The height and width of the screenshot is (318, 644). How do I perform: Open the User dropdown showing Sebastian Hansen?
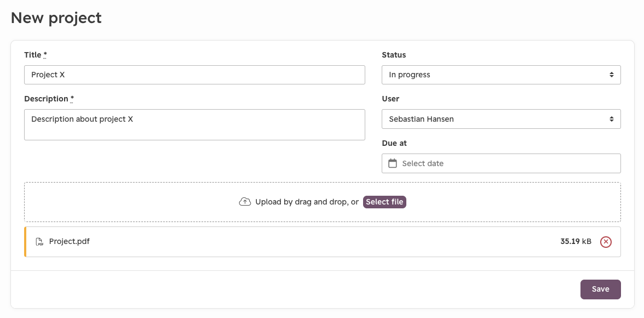click(501, 119)
